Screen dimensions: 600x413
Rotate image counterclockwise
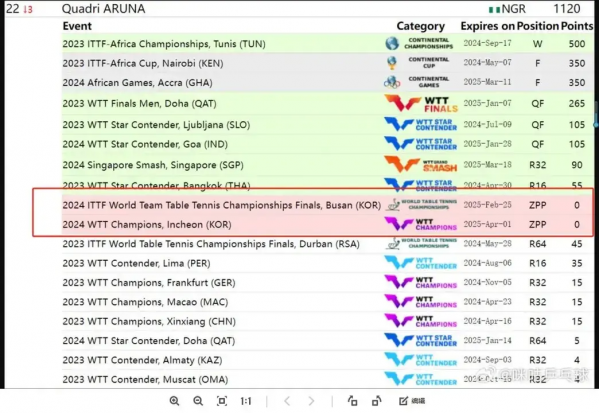pyautogui.click(x=353, y=401)
